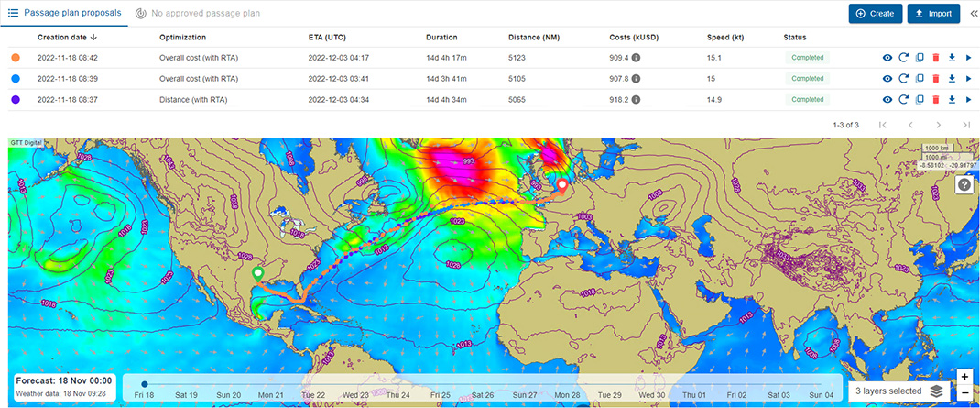Play the 08:37 passage plan simulation
The height and width of the screenshot is (408, 980).
(x=967, y=100)
